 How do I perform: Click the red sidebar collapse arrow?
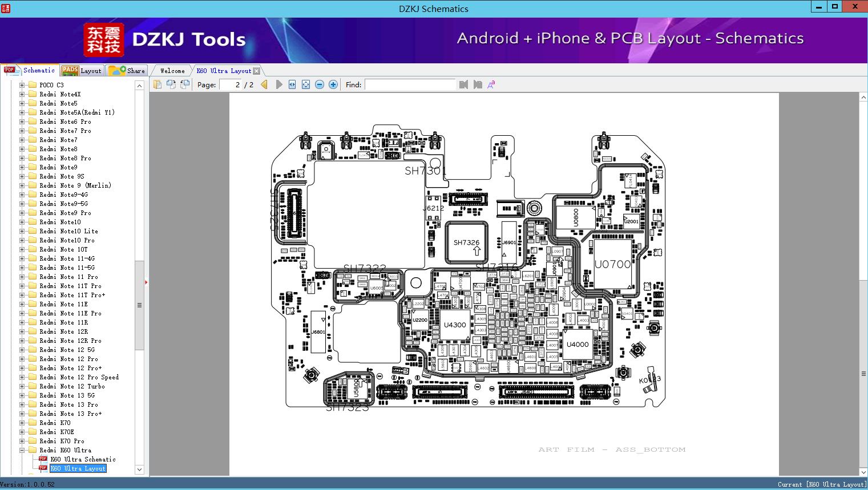coord(147,282)
